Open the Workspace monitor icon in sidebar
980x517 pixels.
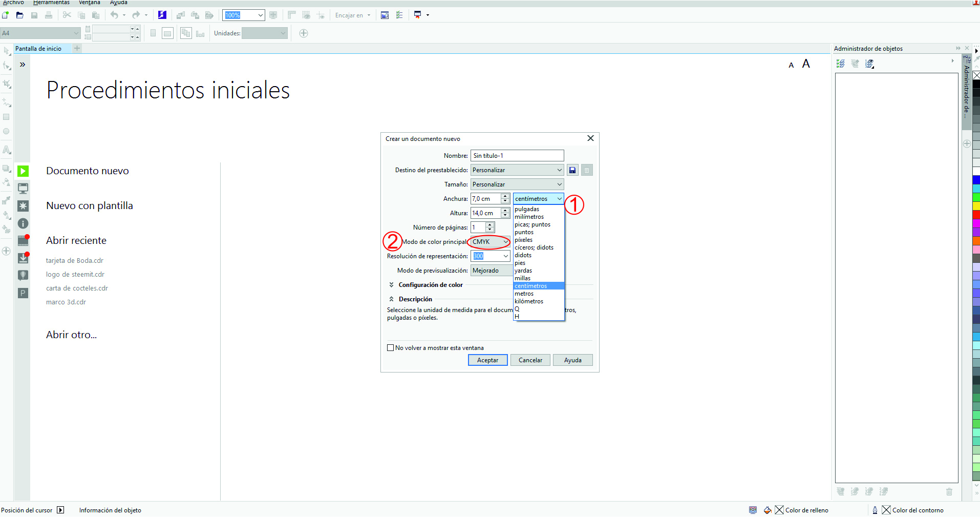tap(23, 188)
